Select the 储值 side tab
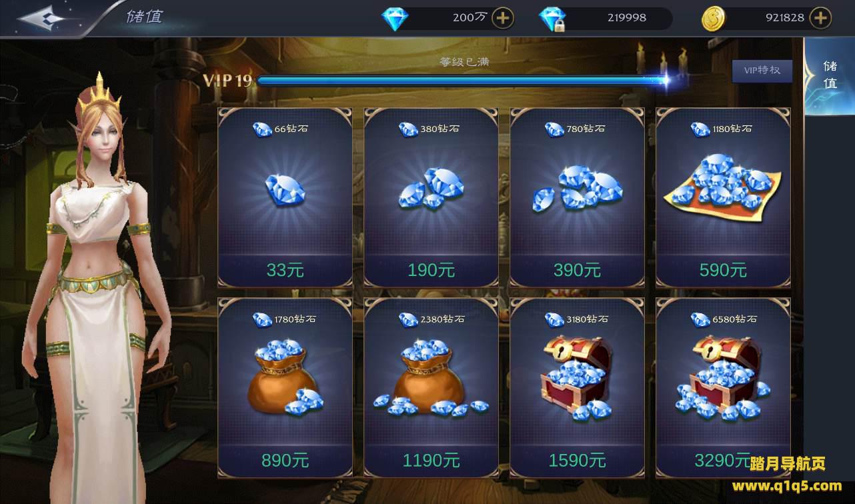855x504 pixels. pos(830,75)
